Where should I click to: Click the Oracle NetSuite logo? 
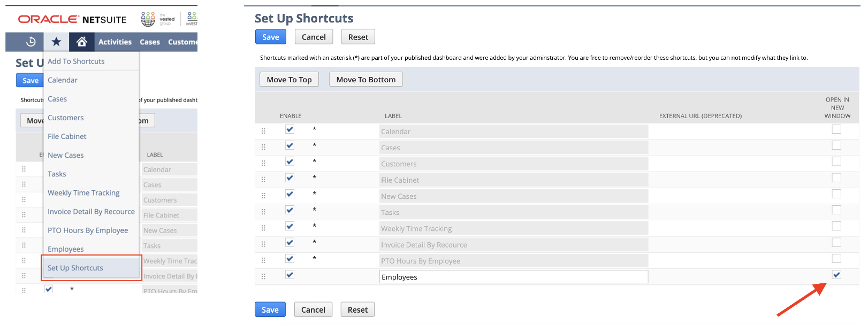tap(72, 20)
